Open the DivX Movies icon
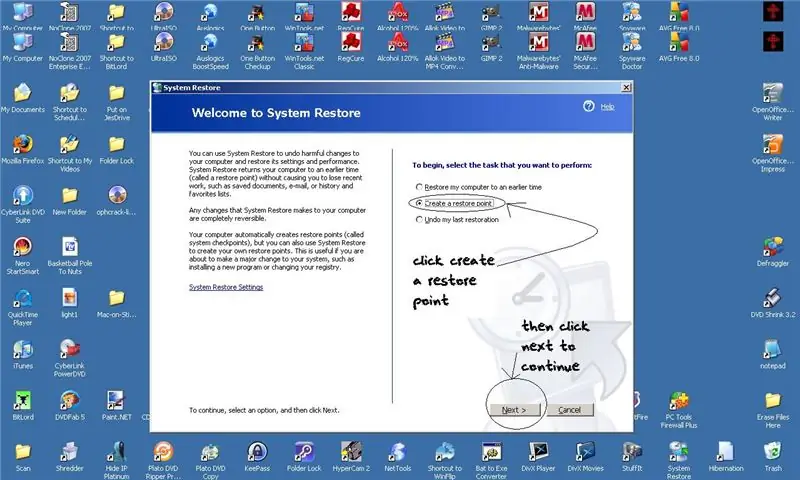 pyautogui.click(x=585, y=452)
